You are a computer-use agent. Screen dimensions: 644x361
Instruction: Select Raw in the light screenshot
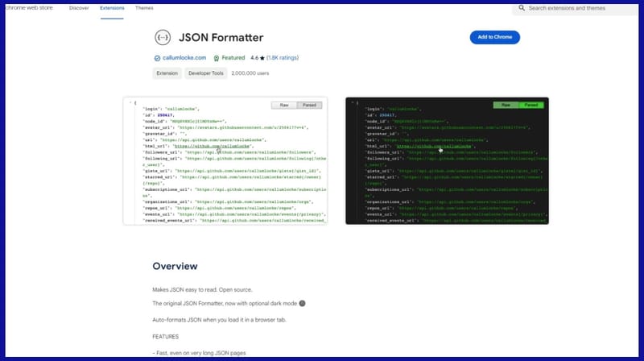point(284,105)
